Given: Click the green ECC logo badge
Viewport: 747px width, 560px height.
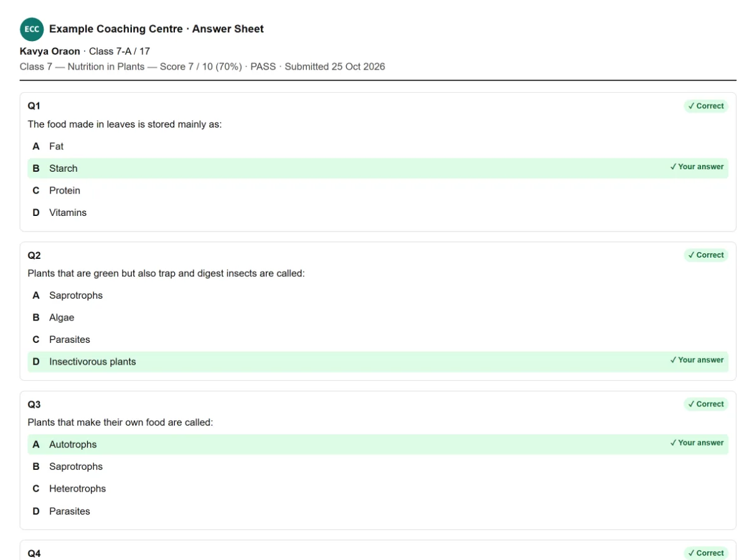Looking at the screenshot, I should 32,29.
